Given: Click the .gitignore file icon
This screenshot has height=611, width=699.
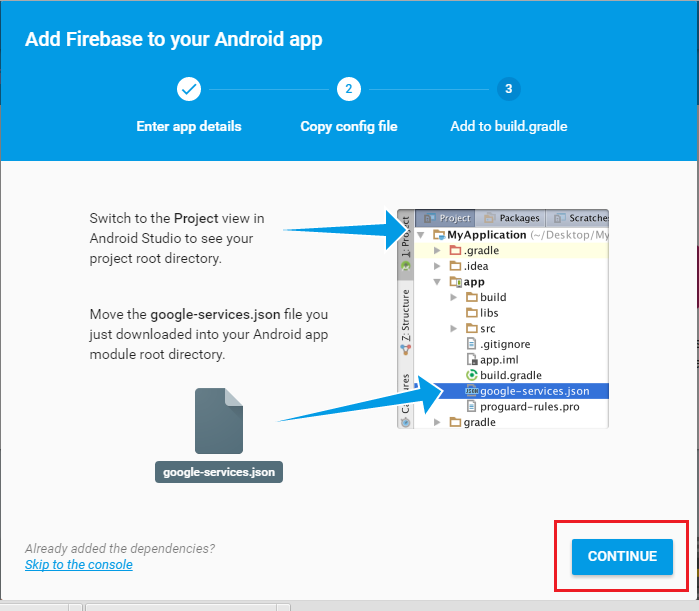Looking at the screenshot, I should point(472,344).
